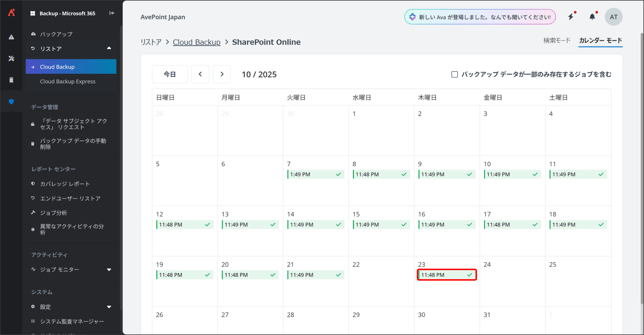Expand the 設定 submenu
This screenshot has height=335, width=644.
click(109, 307)
